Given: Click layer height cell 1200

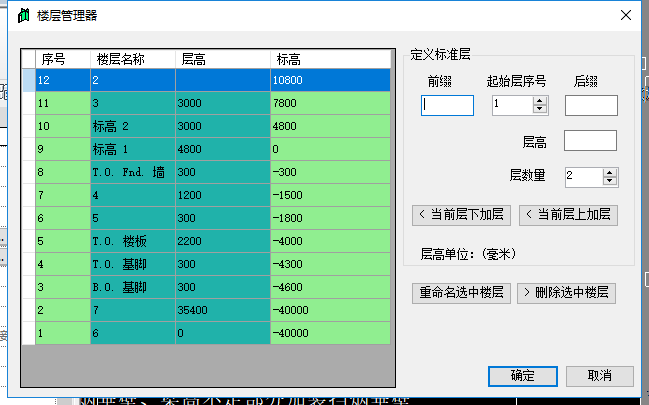Looking at the screenshot, I should pos(223,195).
